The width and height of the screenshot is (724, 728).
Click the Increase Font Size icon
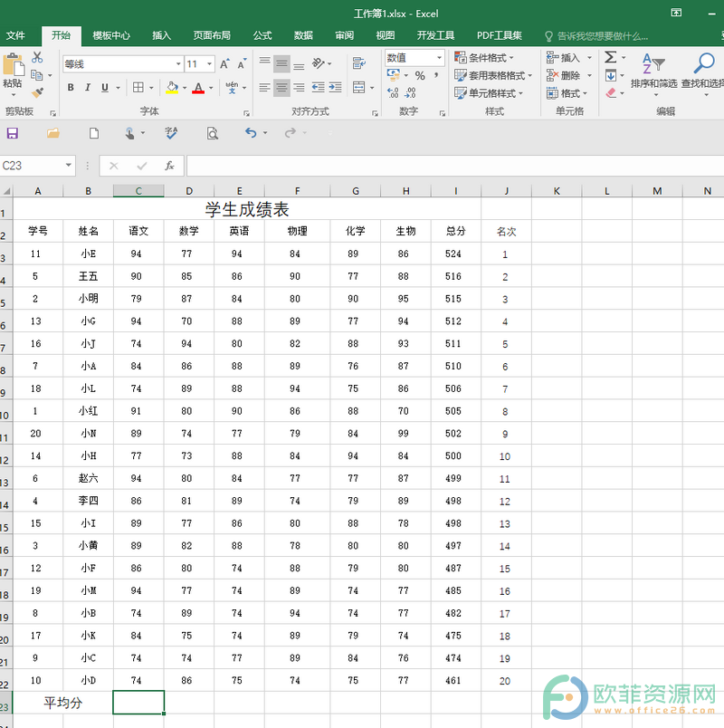point(224,64)
